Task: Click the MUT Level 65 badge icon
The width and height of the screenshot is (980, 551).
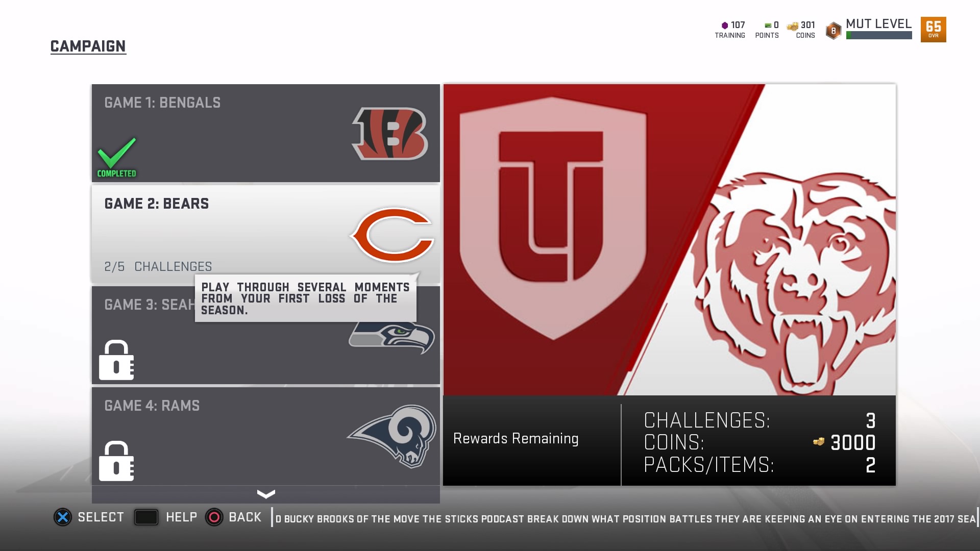Action: coord(934,30)
